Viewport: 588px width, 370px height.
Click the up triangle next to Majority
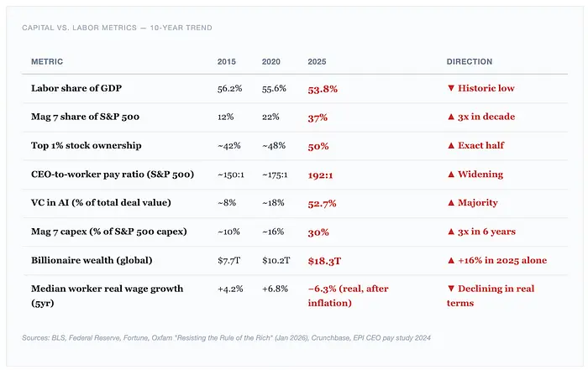[450, 203]
